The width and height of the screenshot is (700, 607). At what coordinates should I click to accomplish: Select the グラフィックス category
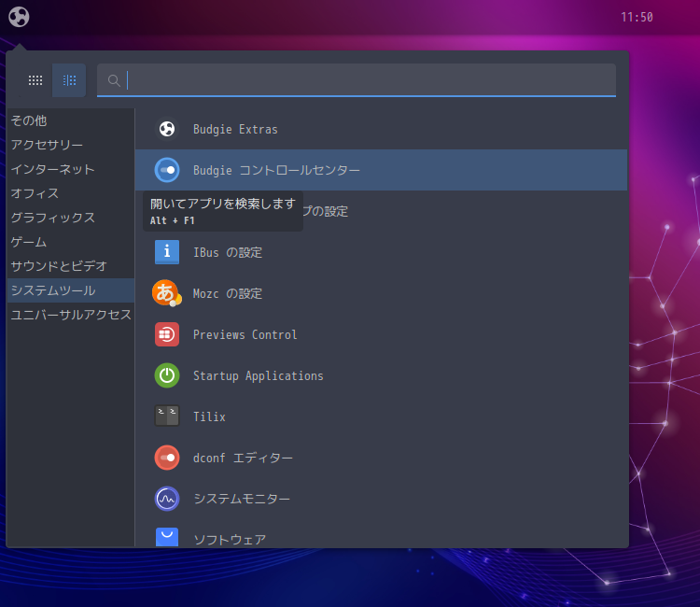click(x=71, y=218)
